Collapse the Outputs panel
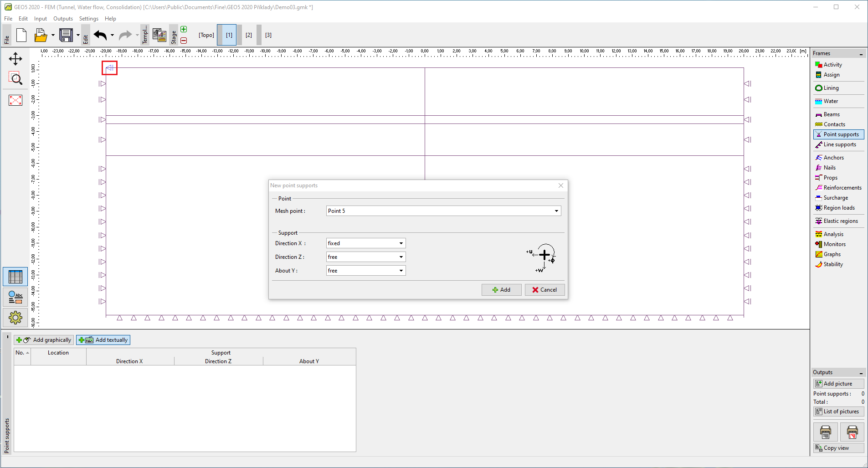This screenshot has height=468, width=868. 861,373
